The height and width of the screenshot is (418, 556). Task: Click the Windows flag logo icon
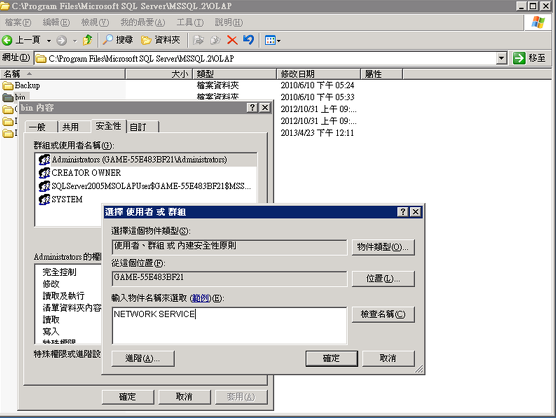pyautogui.click(x=538, y=22)
